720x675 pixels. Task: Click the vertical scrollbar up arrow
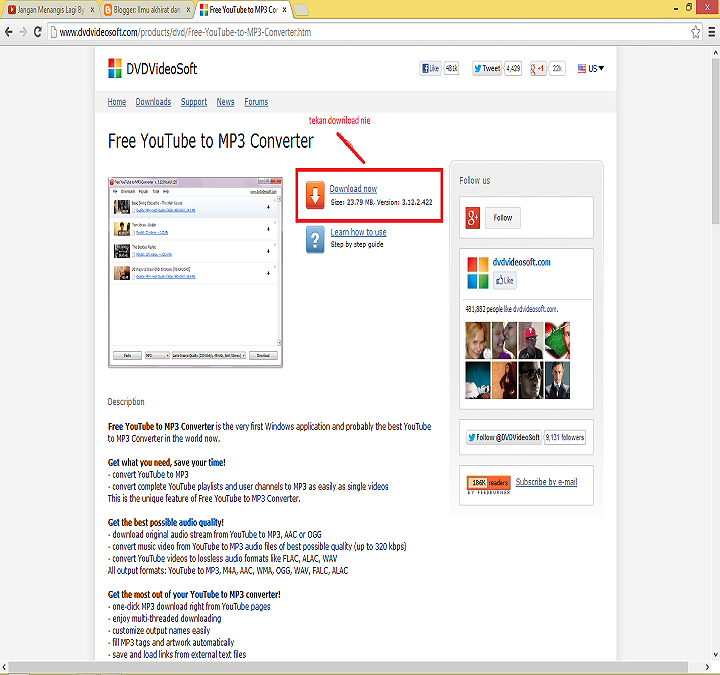[715, 53]
